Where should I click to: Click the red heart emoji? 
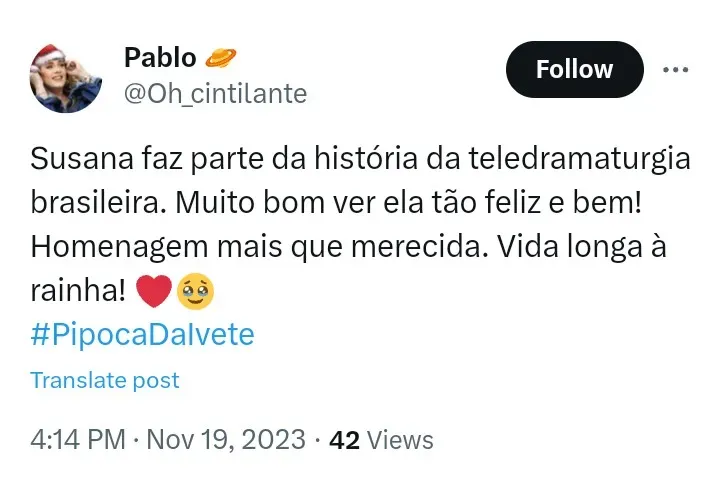point(152,291)
